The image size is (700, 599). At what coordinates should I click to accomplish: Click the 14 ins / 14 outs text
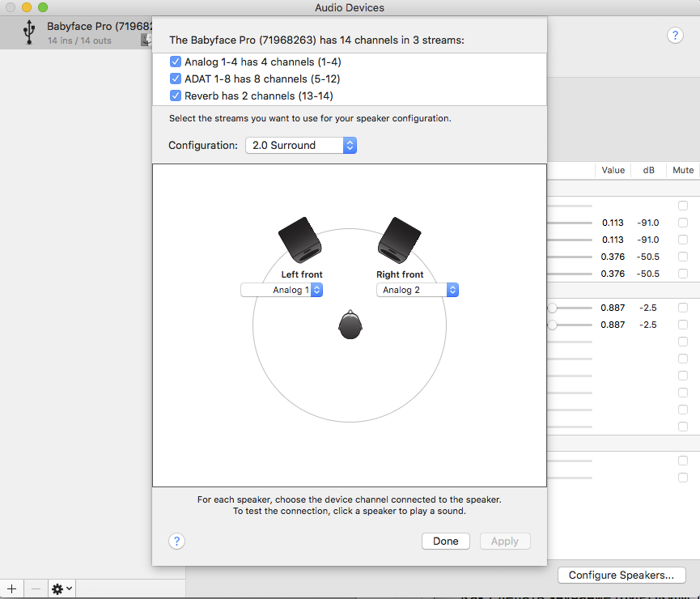point(79,40)
